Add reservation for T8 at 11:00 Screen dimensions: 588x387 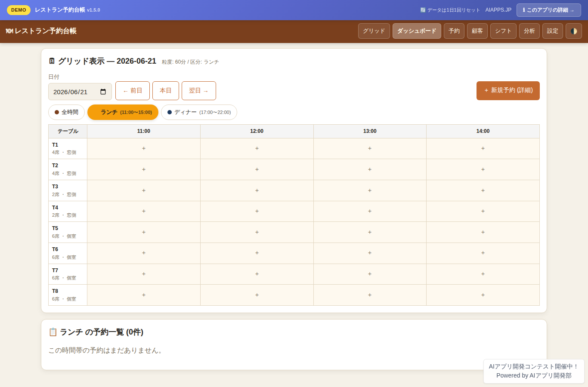(144, 295)
